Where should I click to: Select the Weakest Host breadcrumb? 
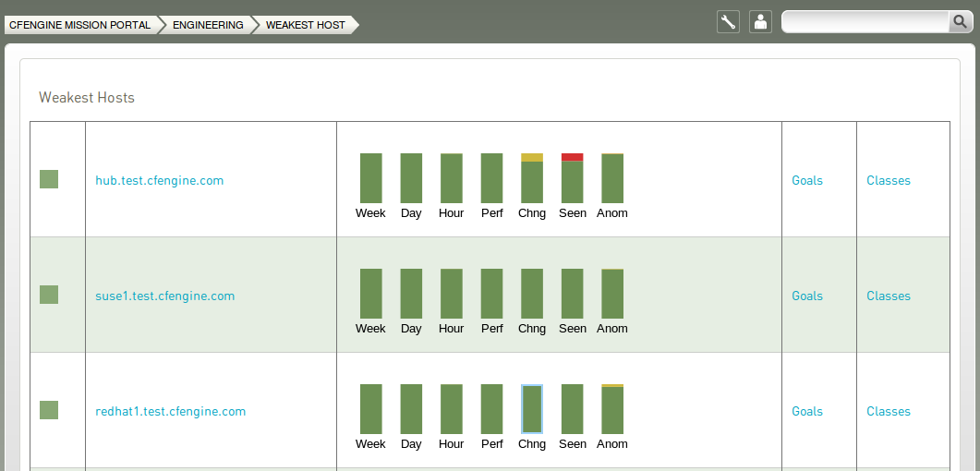pyautogui.click(x=306, y=25)
